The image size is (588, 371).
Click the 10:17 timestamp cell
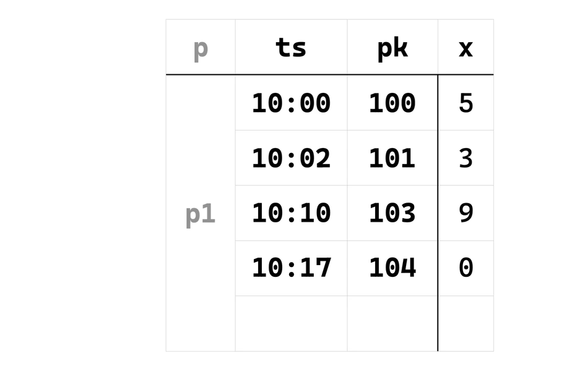[x=291, y=268]
